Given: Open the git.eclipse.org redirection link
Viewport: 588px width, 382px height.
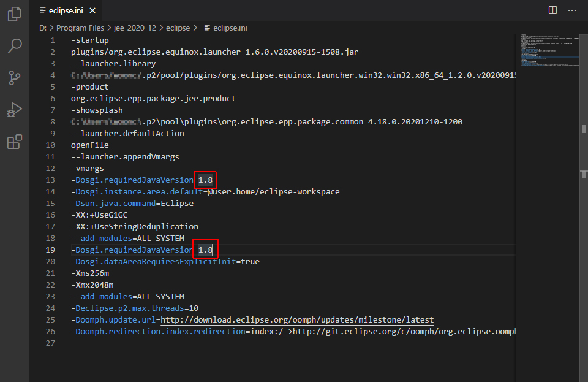Looking at the screenshot, I should pyautogui.click(x=404, y=332).
